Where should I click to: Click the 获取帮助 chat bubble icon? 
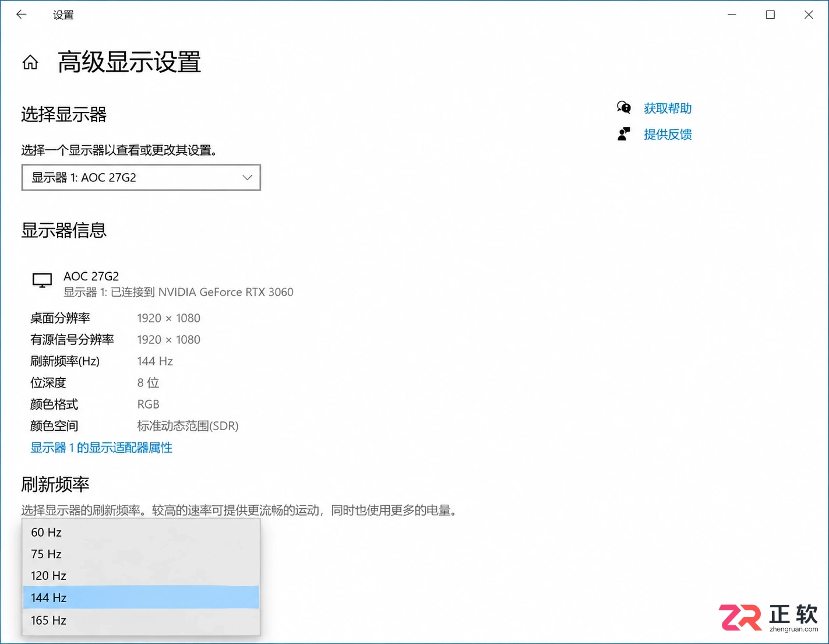pyautogui.click(x=624, y=108)
